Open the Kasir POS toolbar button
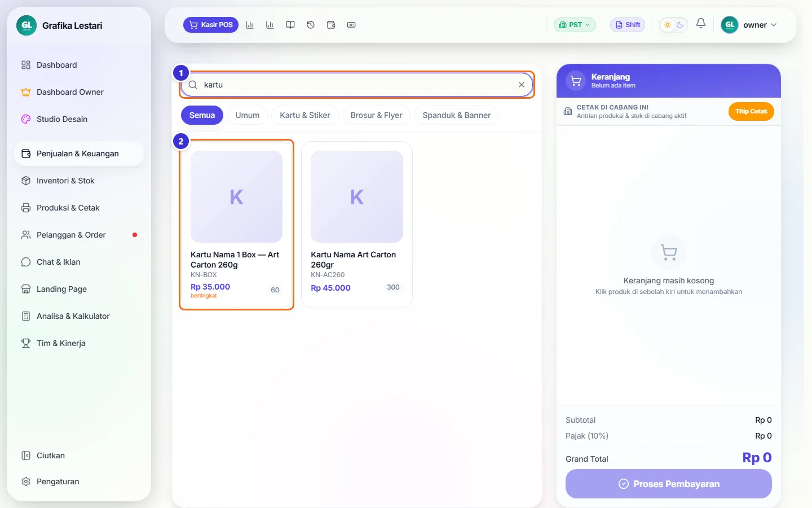This screenshot has width=812, height=508. click(x=211, y=25)
